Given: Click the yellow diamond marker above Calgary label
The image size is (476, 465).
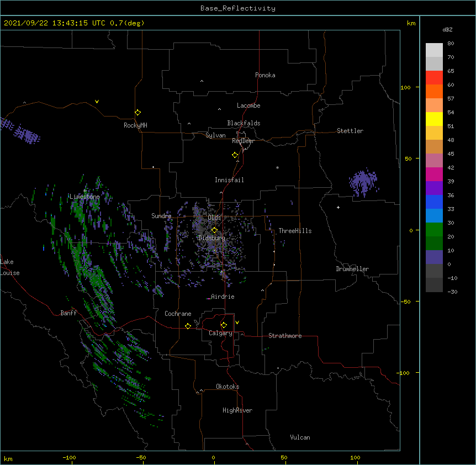Looking at the screenshot, I should [x=224, y=325].
